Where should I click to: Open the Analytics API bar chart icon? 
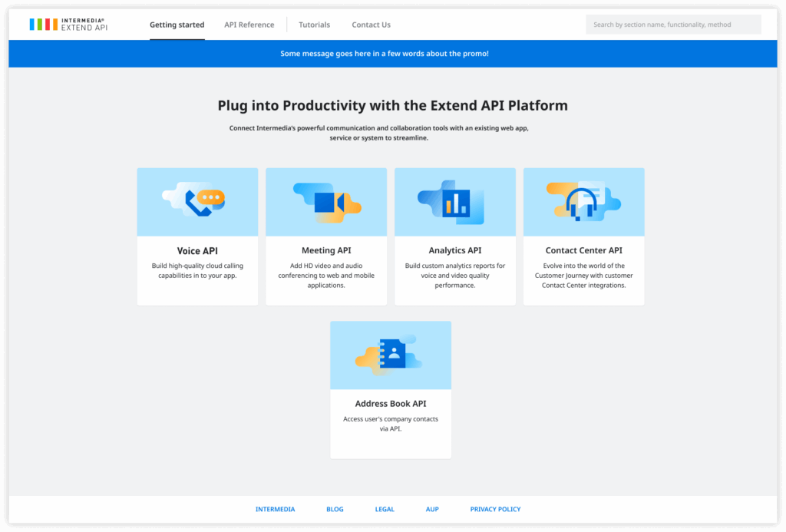(x=451, y=202)
